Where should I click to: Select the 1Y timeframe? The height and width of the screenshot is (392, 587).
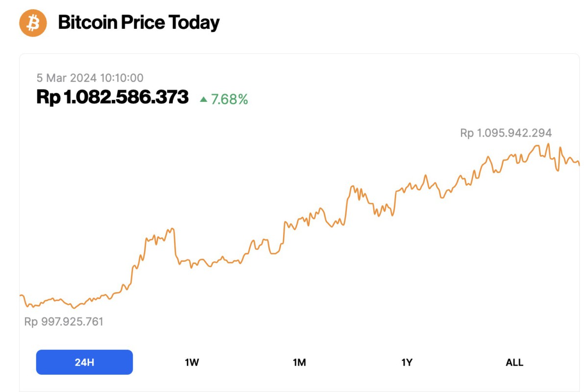click(x=406, y=362)
